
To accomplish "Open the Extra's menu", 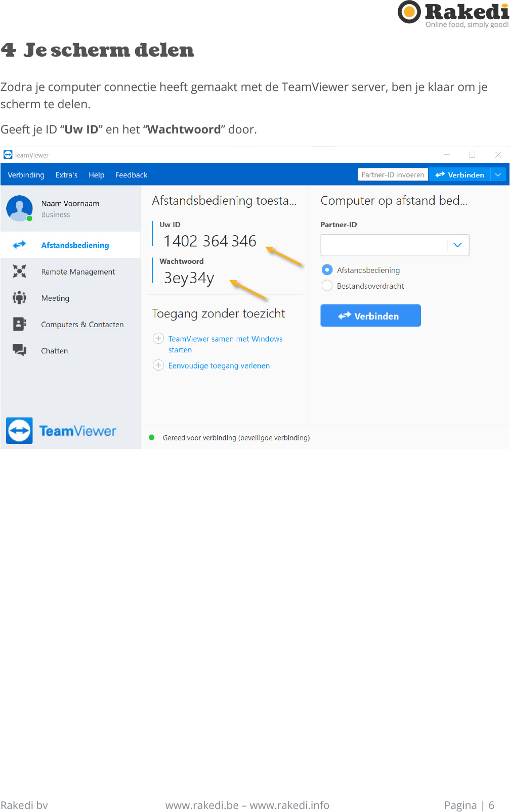I will click(x=66, y=175).
